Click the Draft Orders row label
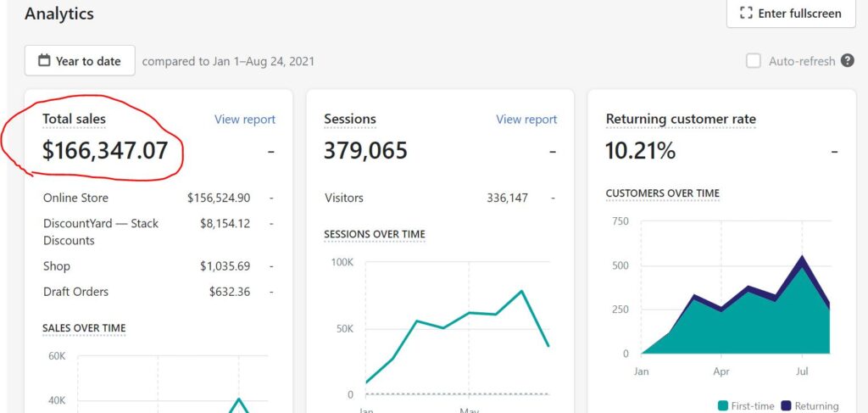 pos(75,292)
